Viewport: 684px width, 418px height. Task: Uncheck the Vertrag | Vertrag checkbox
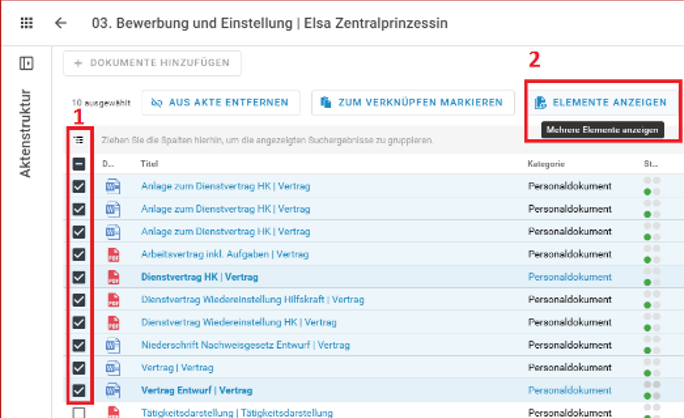(x=79, y=368)
